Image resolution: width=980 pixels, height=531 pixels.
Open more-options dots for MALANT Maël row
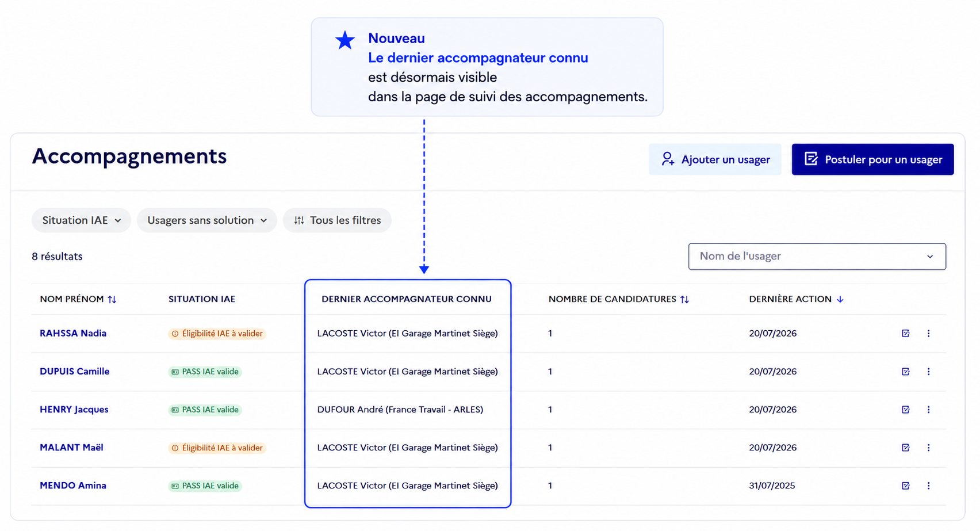click(928, 448)
